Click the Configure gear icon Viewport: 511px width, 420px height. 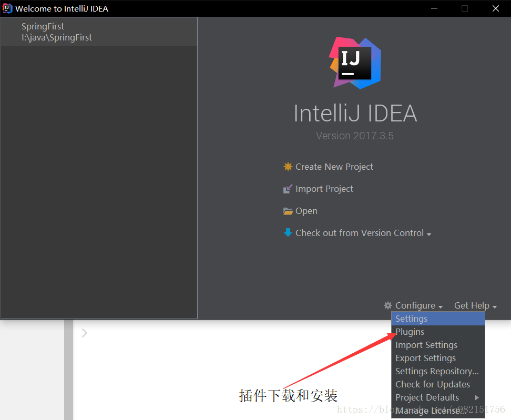coord(388,305)
